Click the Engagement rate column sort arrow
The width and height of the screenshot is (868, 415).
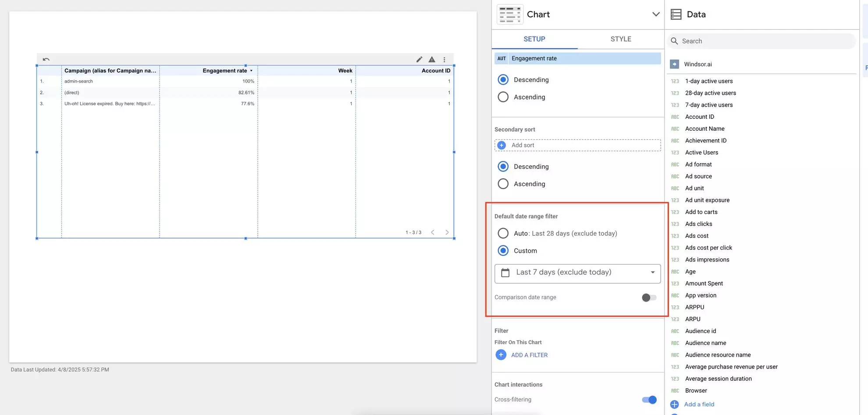tap(251, 71)
